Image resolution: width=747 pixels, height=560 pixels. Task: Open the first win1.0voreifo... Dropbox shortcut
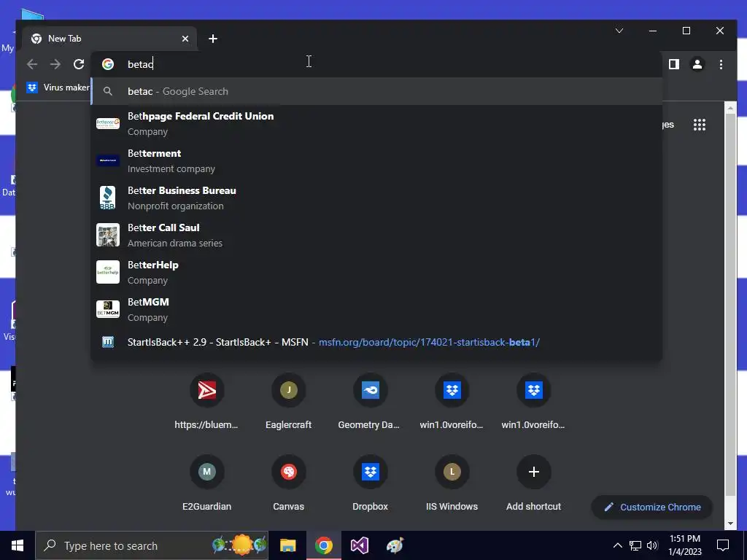click(452, 402)
